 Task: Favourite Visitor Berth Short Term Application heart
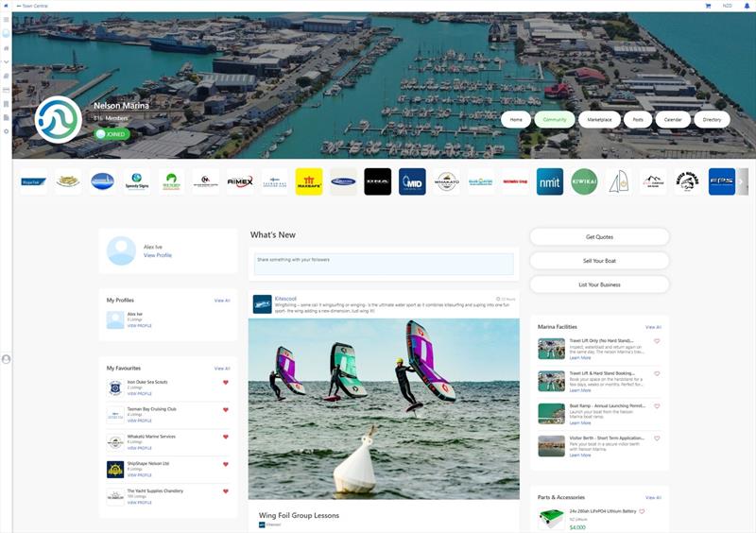coord(657,438)
